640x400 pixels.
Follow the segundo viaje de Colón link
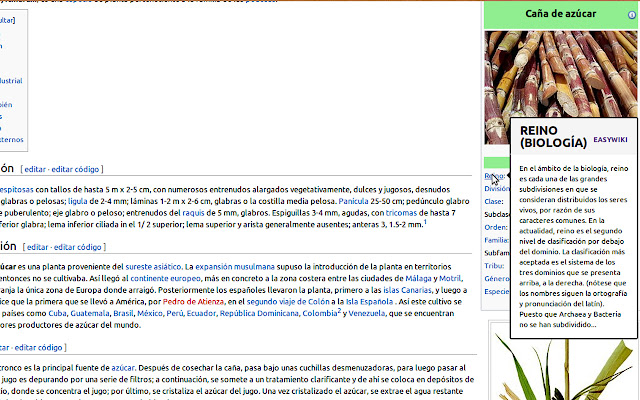288,302
